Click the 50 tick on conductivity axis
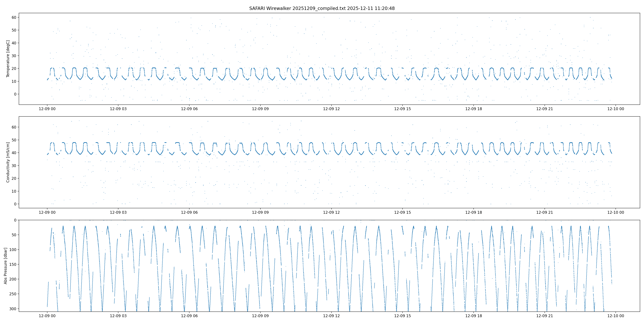This screenshot has height=322, width=644. point(14,140)
